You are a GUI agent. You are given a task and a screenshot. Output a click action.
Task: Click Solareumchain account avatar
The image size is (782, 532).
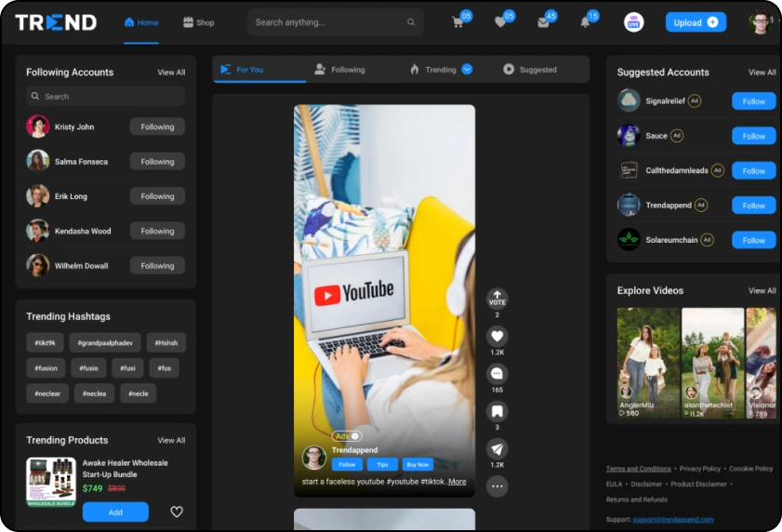pos(629,240)
